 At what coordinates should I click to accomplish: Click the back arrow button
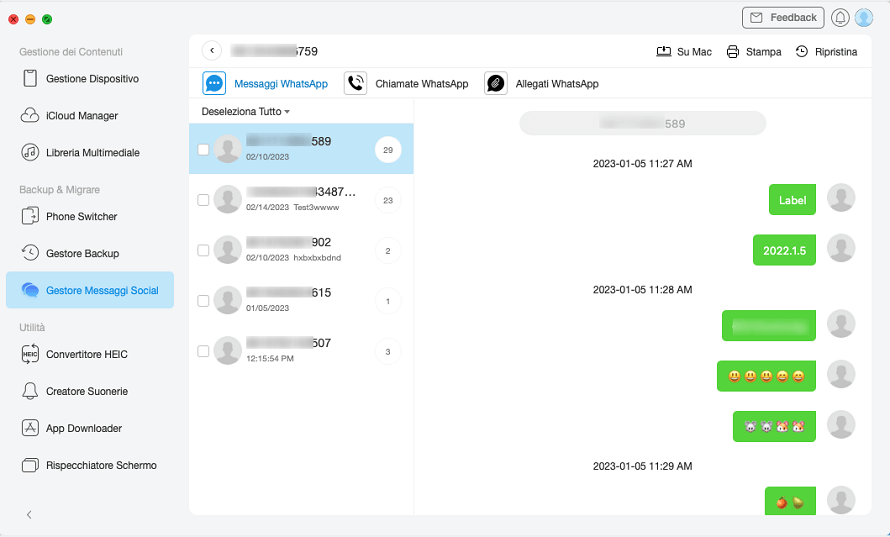pos(211,51)
